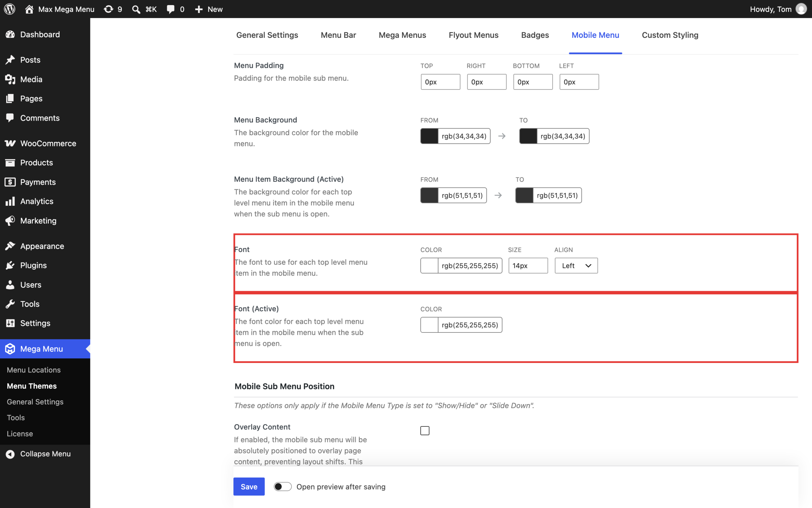Open the Tools wrench icon
The width and height of the screenshot is (812, 508).
pyautogui.click(x=10, y=304)
